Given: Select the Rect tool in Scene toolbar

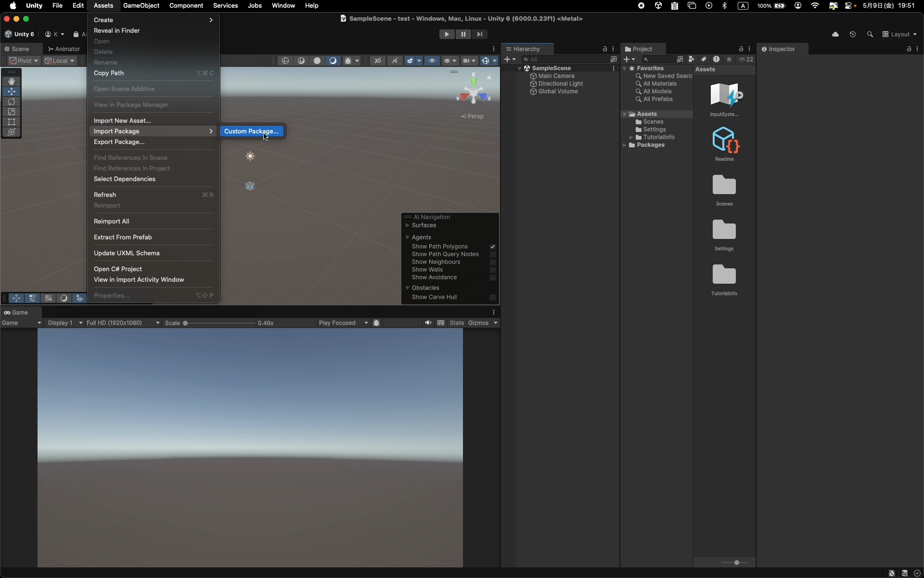Looking at the screenshot, I should click(12, 122).
